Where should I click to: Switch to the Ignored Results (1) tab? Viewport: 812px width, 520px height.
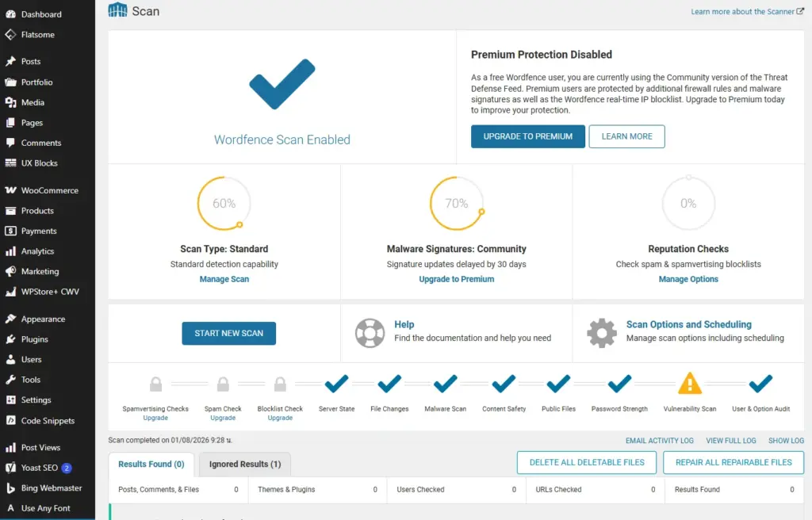tap(245, 464)
